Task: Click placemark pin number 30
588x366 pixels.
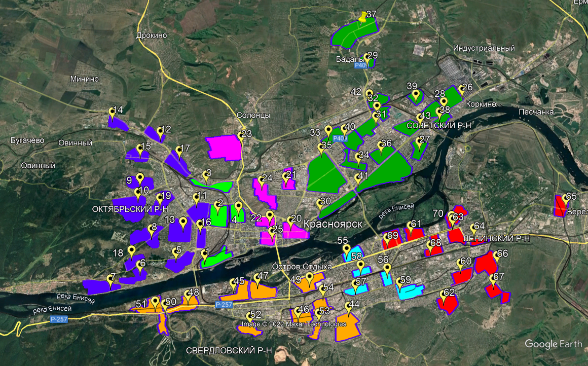Action: pos(320,204)
